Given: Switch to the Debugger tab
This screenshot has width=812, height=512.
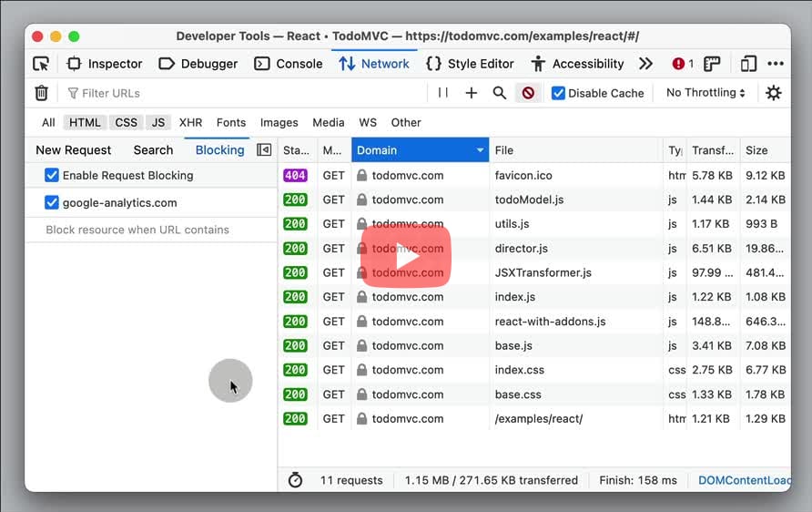Looking at the screenshot, I should (x=198, y=64).
